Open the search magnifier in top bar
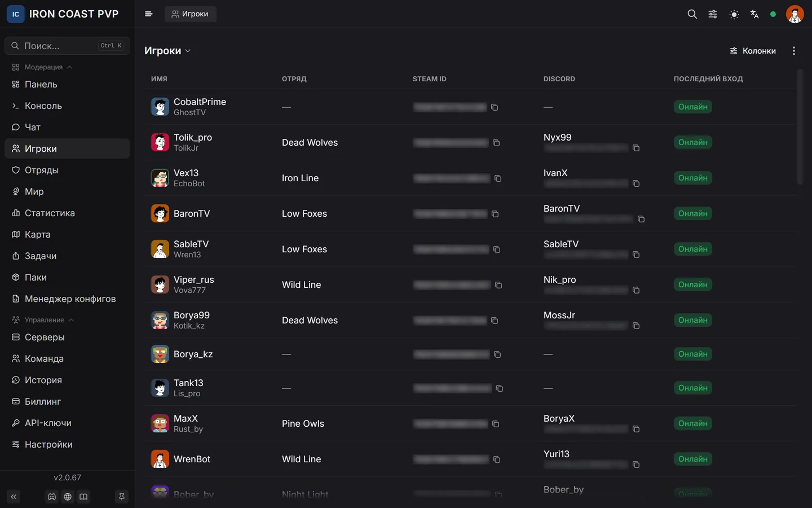 pyautogui.click(x=692, y=14)
